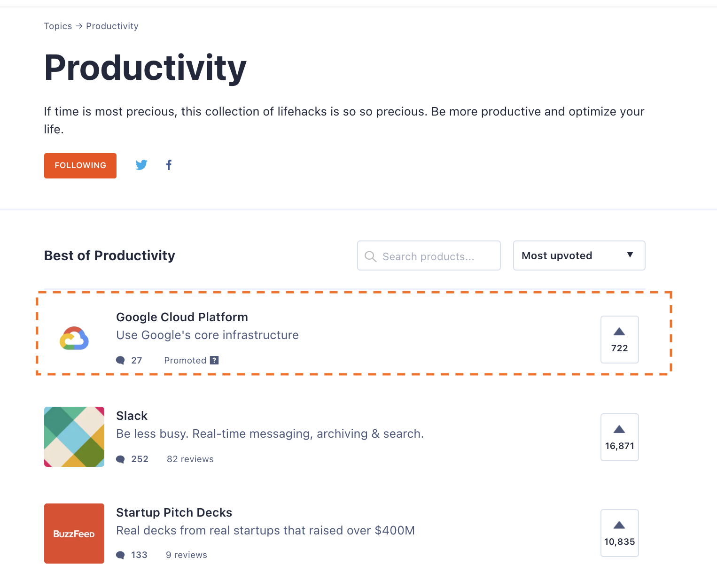The width and height of the screenshot is (717, 588).
Task: Click Startup Pitch Decks comment bubble icon
Action: click(x=121, y=555)
